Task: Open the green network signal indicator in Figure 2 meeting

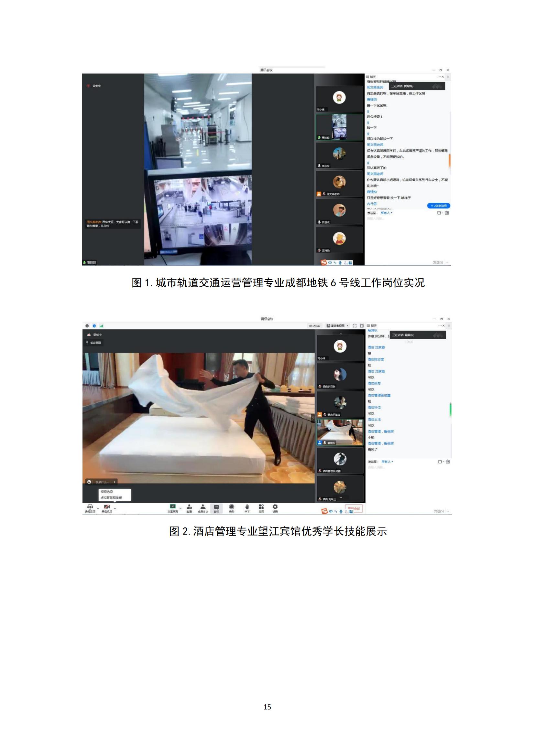Action: click(x=102, y=326)
